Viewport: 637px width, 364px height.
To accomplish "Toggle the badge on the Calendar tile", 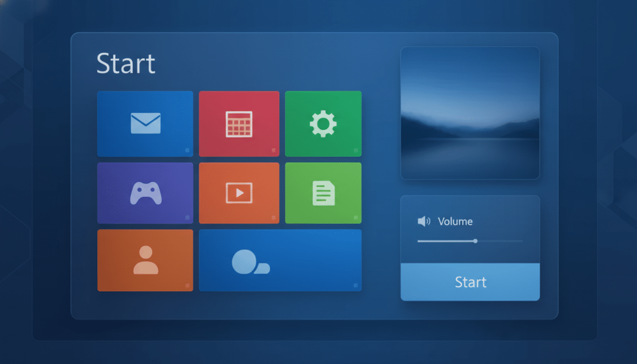I will (x=274, y=151).
